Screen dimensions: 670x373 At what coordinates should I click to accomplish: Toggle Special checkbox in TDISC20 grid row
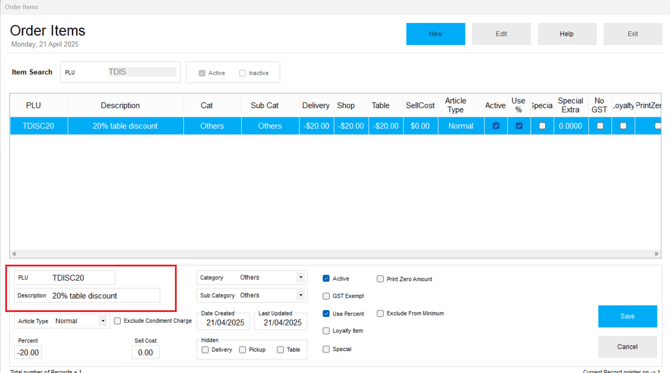[x=542, y=126]
